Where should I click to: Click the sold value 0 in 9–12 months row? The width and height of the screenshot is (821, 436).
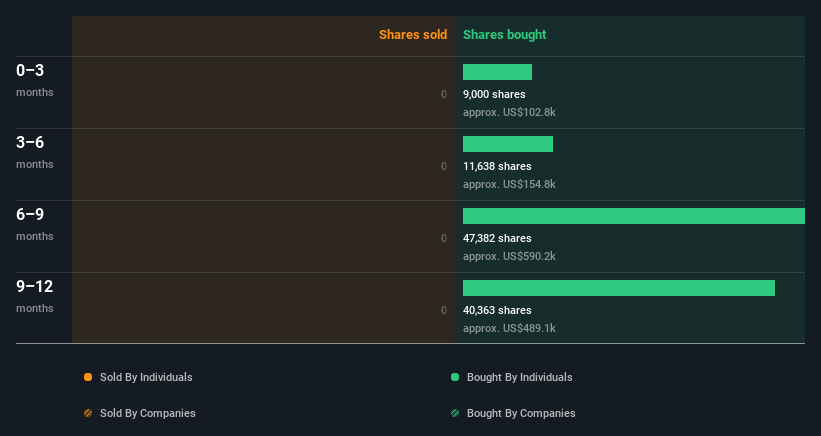(x=444, y=310)
